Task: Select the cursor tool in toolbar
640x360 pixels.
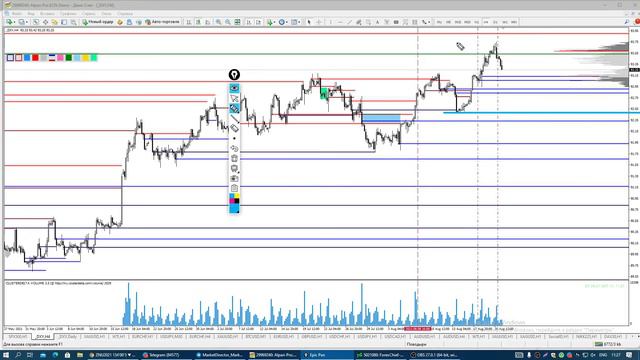Action: click(x=309, y=22)
